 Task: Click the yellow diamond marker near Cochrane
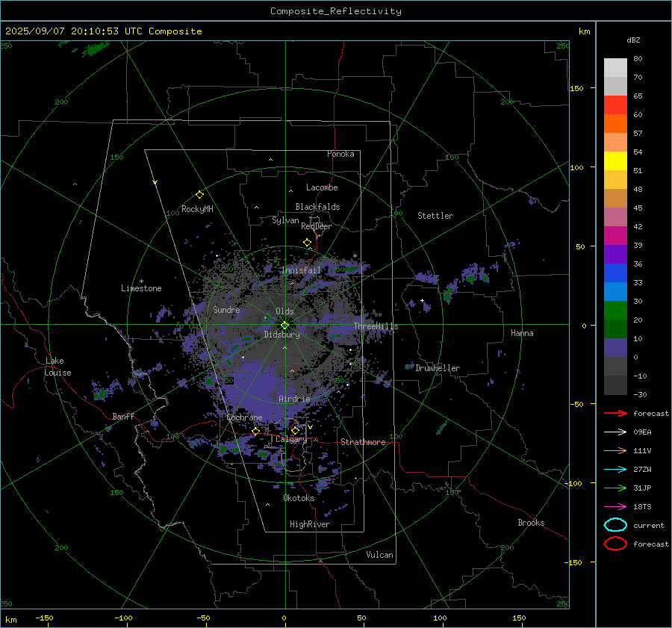(x=256, y=431)
